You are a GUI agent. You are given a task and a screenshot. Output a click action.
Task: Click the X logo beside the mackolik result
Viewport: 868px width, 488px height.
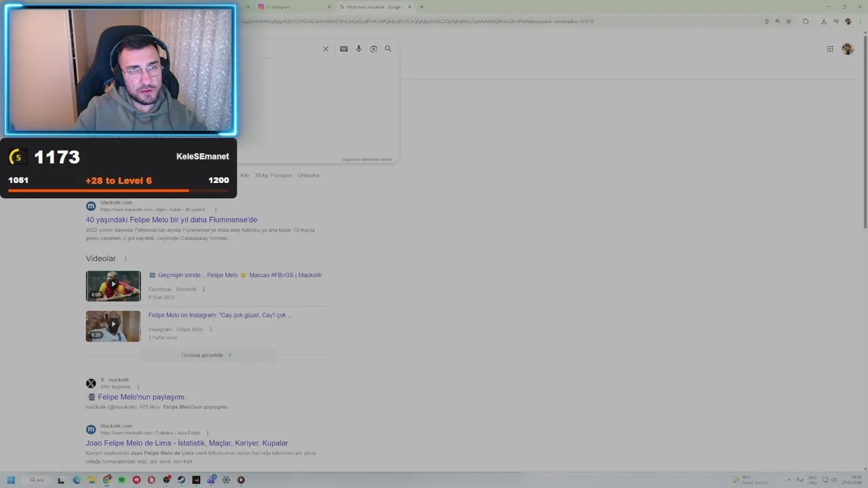tap(91, 384)
